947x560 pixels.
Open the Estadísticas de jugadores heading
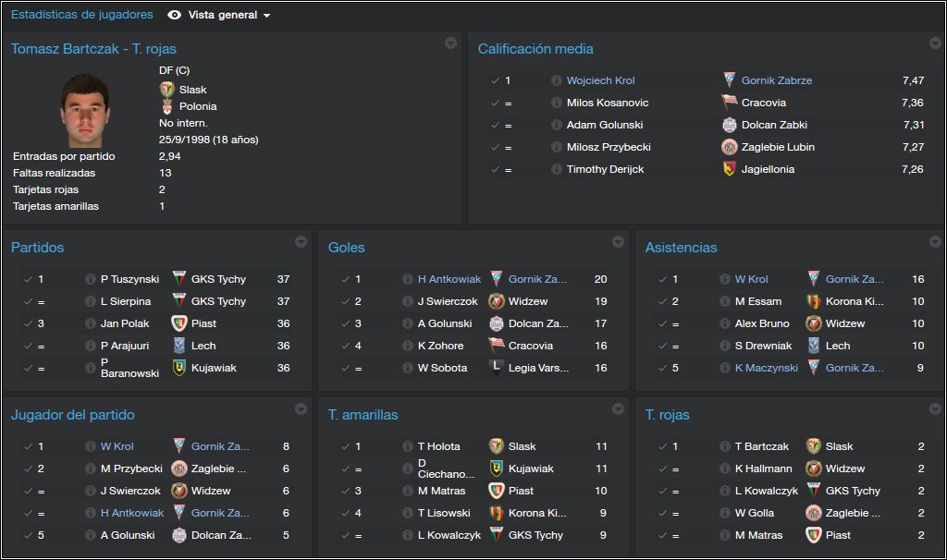click(x=82, y=15)
